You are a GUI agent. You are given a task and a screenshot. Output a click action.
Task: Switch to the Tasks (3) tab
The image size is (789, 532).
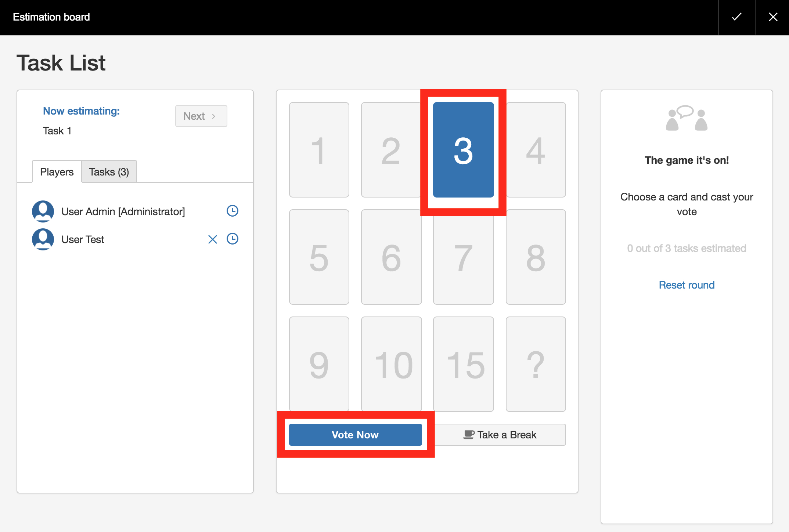(x=109, y=171)
